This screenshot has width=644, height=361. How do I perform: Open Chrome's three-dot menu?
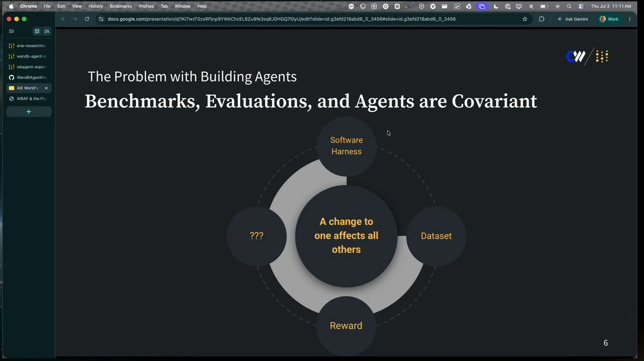tap(630, 19)
